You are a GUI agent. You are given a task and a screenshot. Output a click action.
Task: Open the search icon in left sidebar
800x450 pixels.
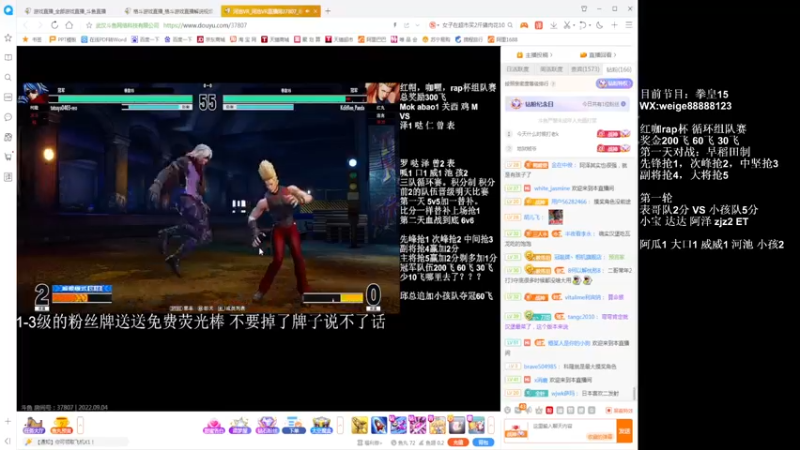8,78
